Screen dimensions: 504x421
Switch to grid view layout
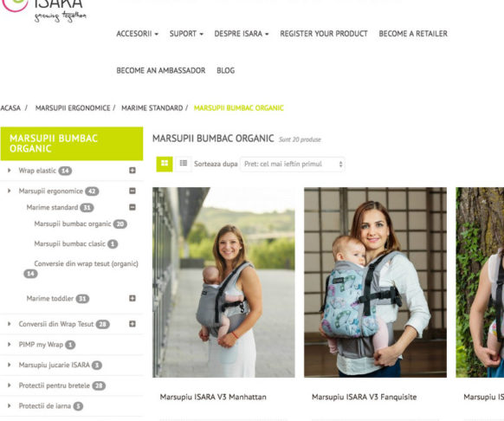tap(165, 164)
